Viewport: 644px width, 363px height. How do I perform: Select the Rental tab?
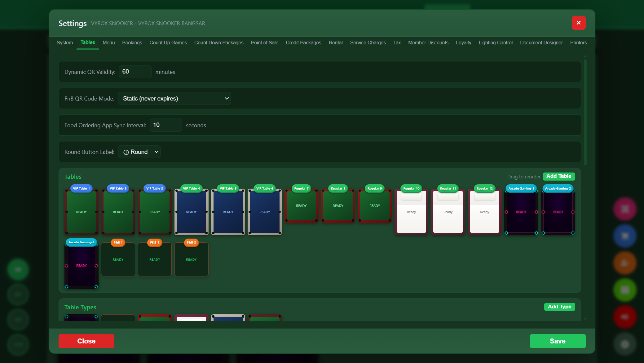click(x=336, y=43)
